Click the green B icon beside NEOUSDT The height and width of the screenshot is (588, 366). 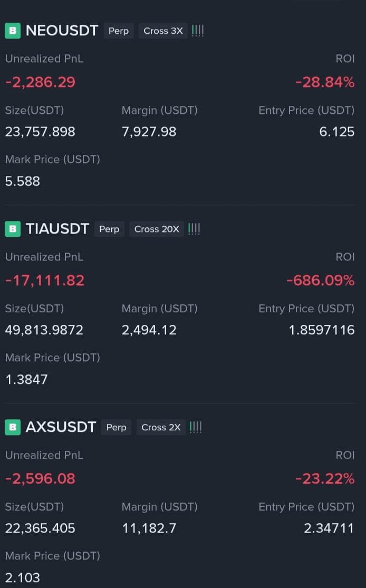[x=12, y=31]
